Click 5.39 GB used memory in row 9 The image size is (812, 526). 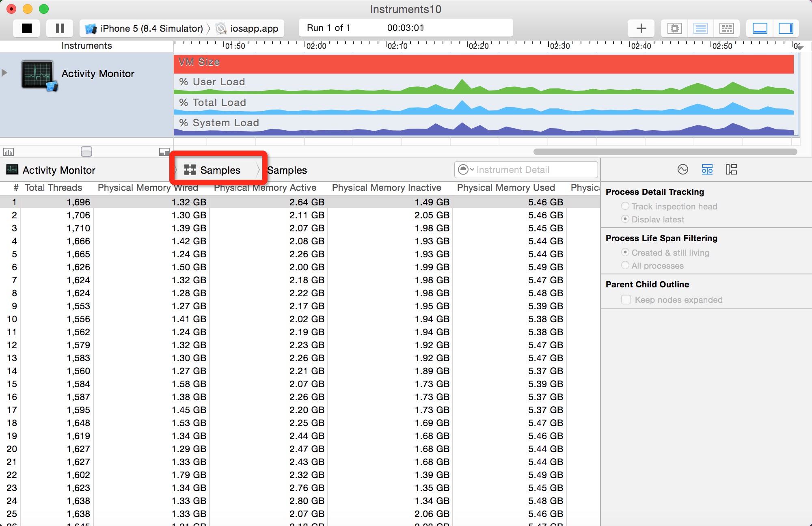pyautogui.click(x=546, y=306)
